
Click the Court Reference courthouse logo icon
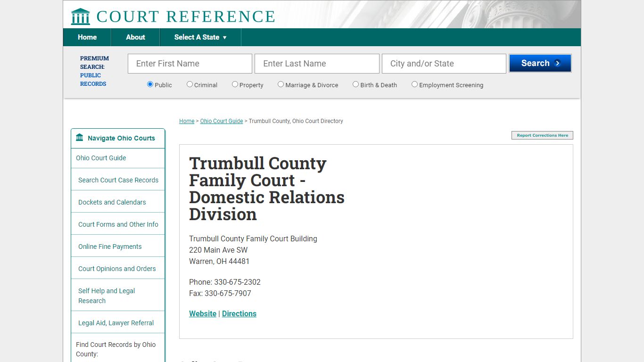tap(80, 16)
